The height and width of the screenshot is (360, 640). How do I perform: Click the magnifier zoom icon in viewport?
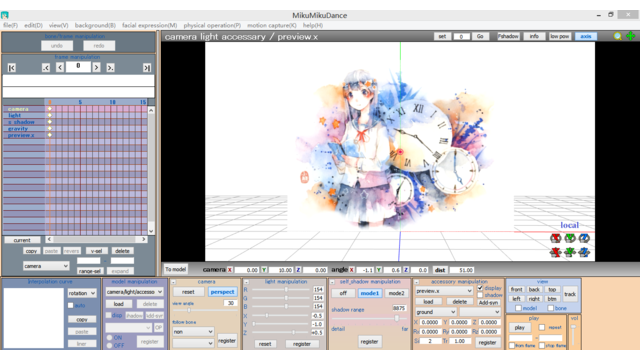pyautogui.click(x=618, y=36)
